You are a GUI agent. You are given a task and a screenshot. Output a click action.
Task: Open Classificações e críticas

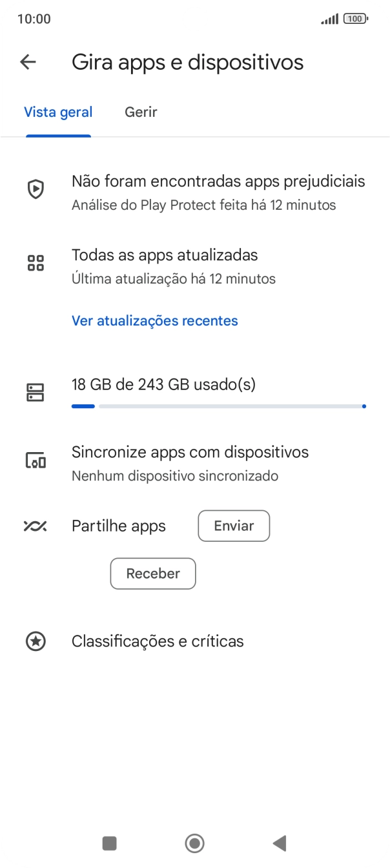point(158,641)
